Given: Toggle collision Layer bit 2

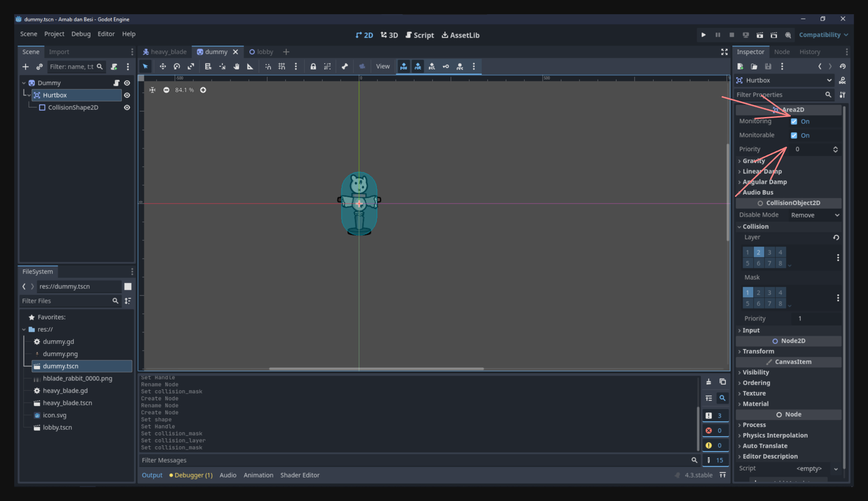Looking at the screenshot, I should coord(758,252).
